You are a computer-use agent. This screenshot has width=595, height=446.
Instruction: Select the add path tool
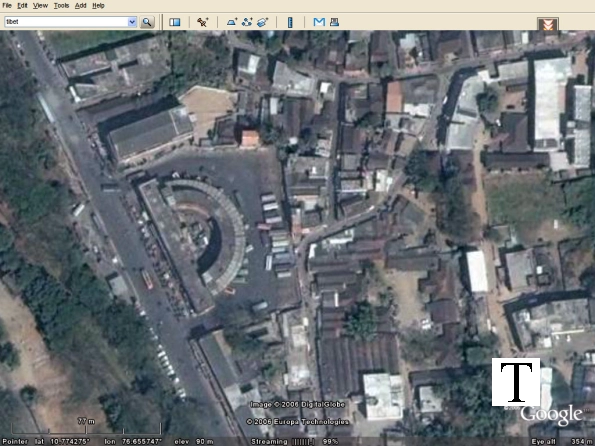tap(247, 22)
